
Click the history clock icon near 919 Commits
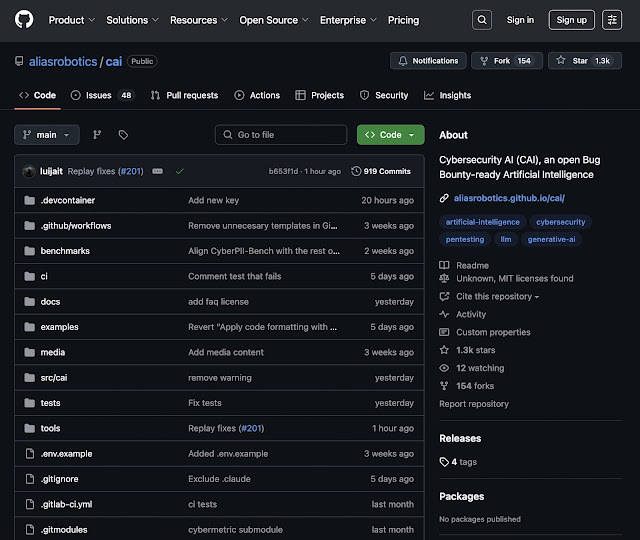(356, 171)
